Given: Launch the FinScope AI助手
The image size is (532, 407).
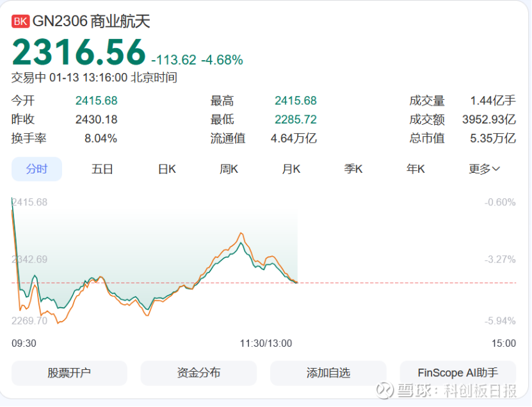Looking at the screenshot, I should tap(458, 373).
